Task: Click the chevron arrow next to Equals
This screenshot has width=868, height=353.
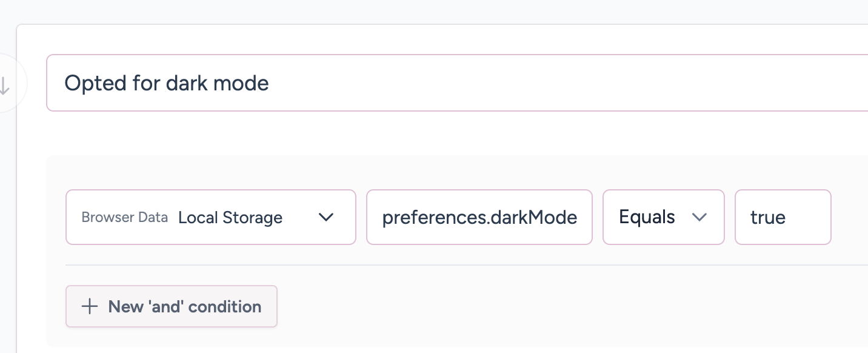Action: 699,217
